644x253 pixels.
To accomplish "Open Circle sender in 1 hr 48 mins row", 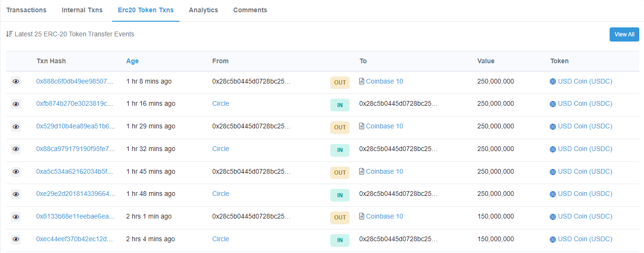I will [x=220, y=194].
